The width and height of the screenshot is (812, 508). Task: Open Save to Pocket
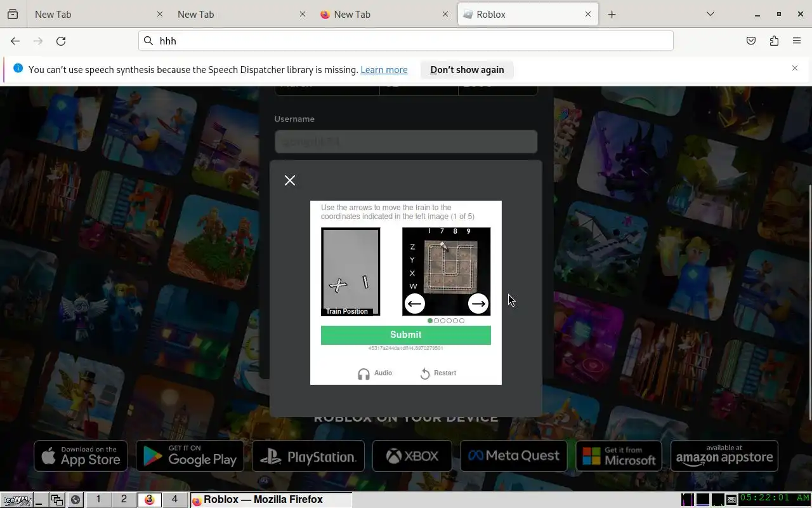point(751,41)
